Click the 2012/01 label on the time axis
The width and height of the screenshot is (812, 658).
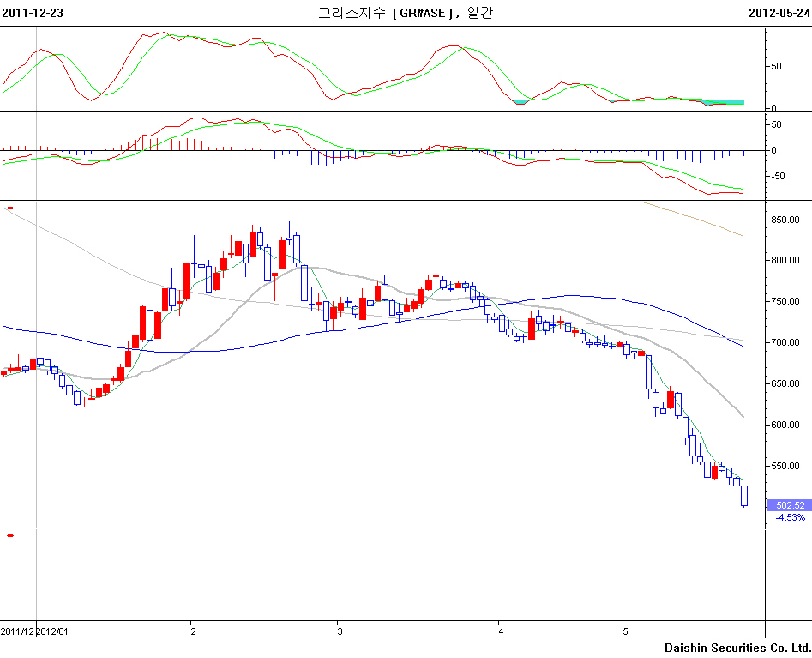tap(53, 631)
